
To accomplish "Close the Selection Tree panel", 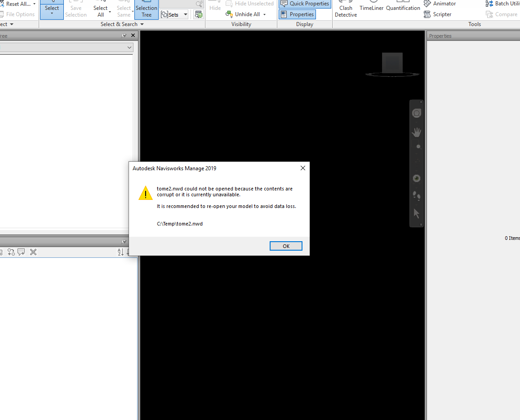I will (133, 35).
